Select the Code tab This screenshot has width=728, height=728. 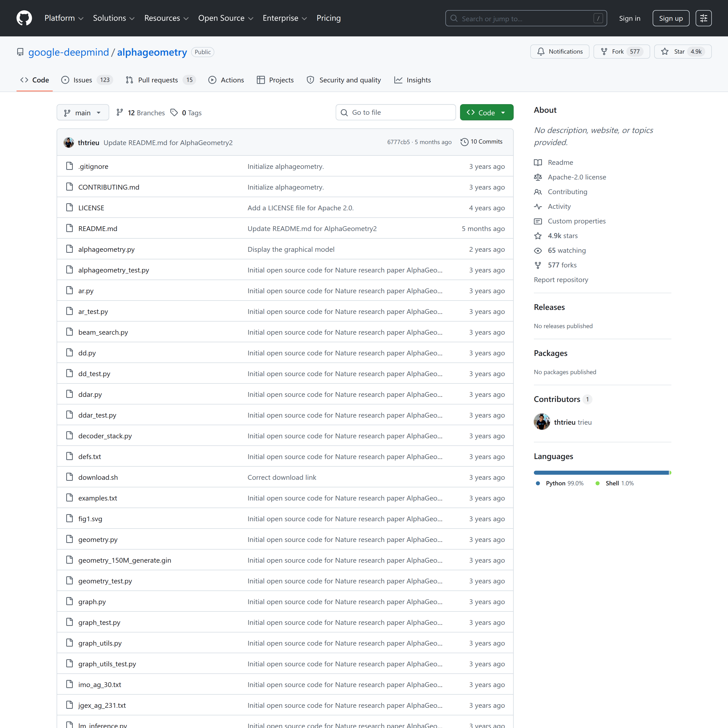coord(35,80)
